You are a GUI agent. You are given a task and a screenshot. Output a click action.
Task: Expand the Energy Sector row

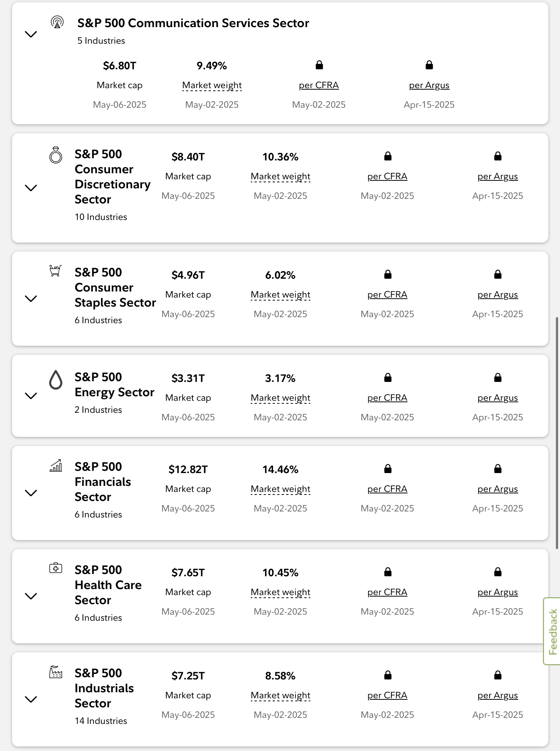[31, 396]
